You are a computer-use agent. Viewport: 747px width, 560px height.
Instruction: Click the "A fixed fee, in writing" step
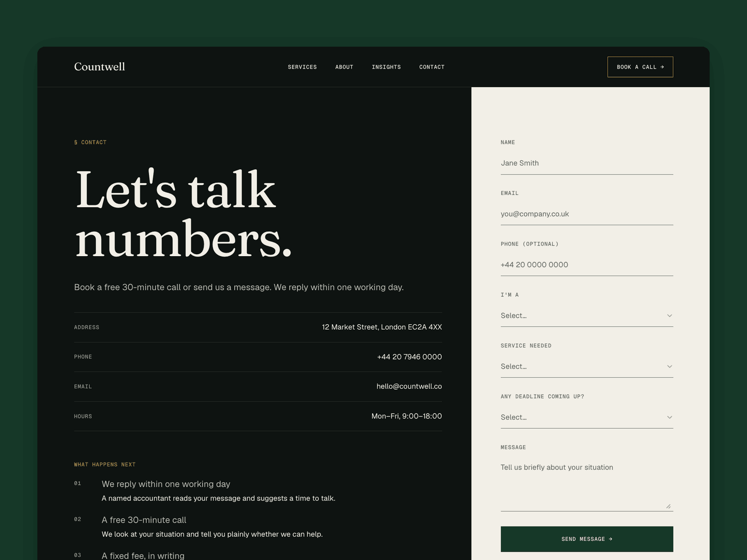(x=143, y=555)
